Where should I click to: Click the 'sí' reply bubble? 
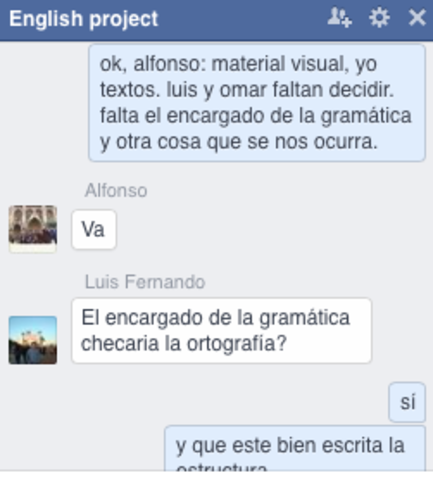tap(407, 402)
